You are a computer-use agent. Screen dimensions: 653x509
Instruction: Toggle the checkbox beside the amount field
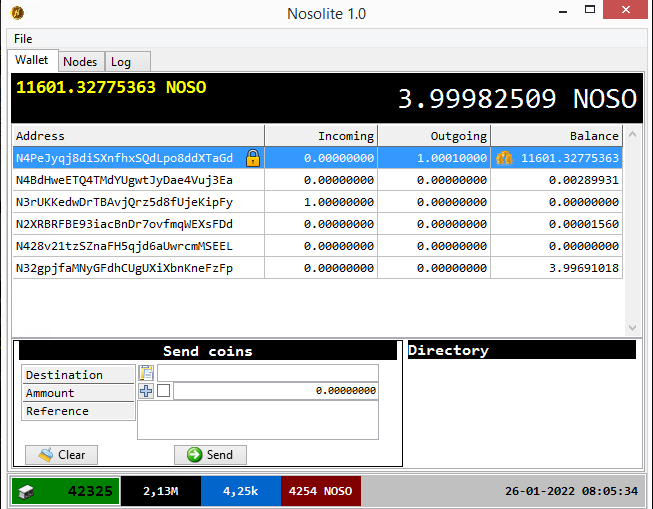(163, 391)
